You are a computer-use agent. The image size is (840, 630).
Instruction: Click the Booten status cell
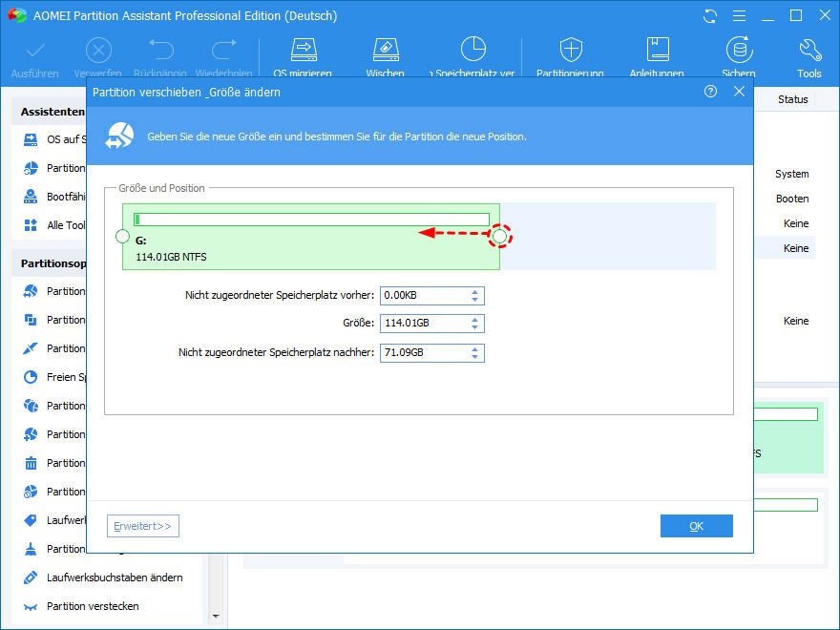[x=792, y=199]
